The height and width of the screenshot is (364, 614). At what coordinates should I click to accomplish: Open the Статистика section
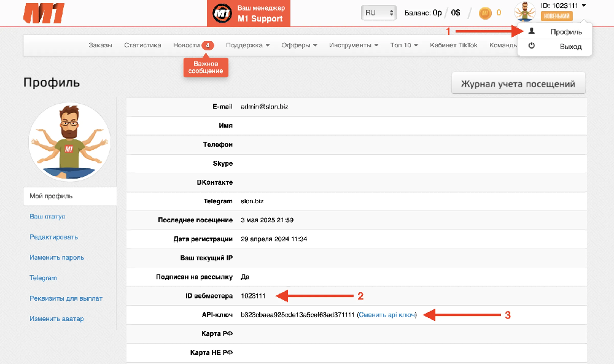pos(142,45)
